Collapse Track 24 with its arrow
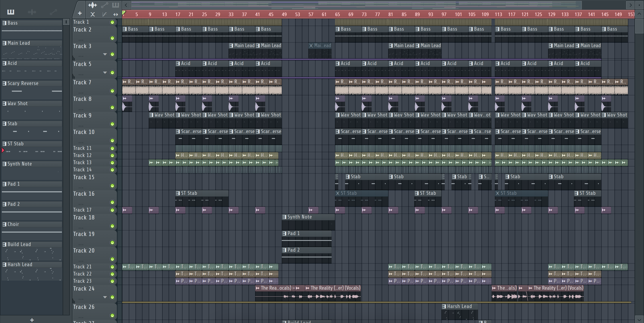 (x=105, y=297)
